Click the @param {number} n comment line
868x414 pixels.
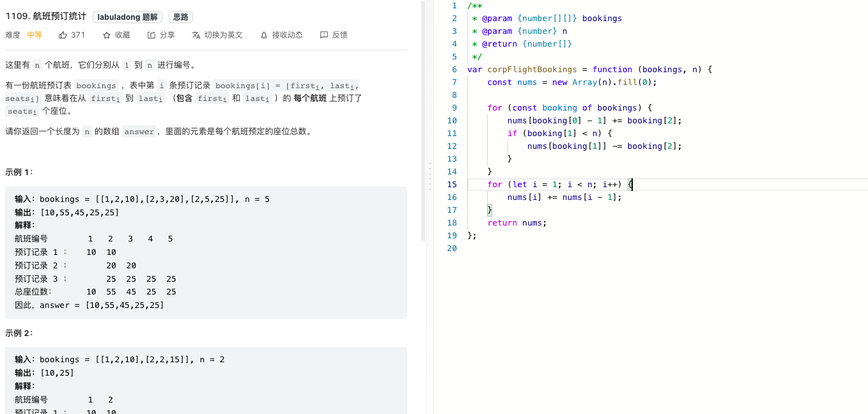pos(519,31)
